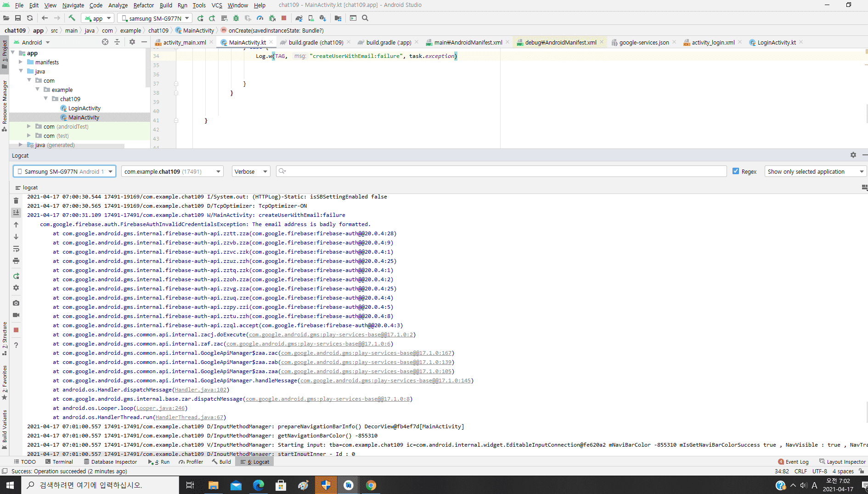Open the Event Log button

point(793,462)
